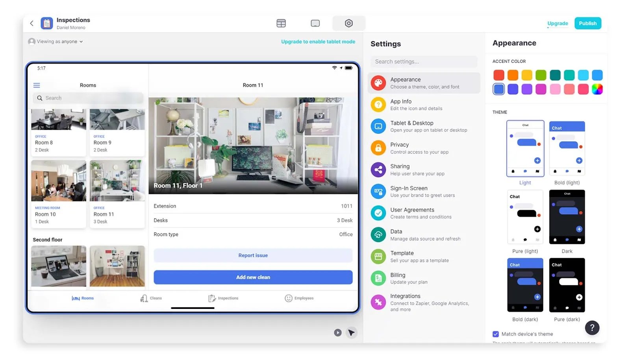Open the Room 9 office card
Image resolution: width=630 pixels, height=364 pixels.
(117, 133)
